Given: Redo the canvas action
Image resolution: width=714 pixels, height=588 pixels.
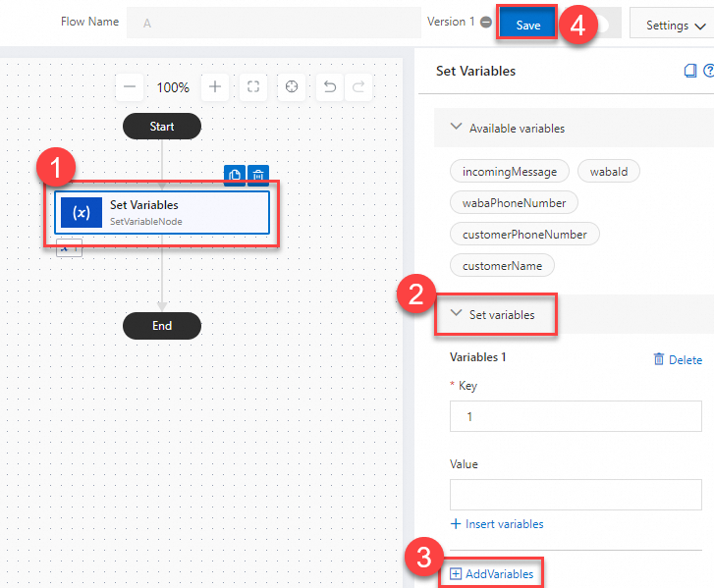Looking at the screenshot, I should [358, 86].
